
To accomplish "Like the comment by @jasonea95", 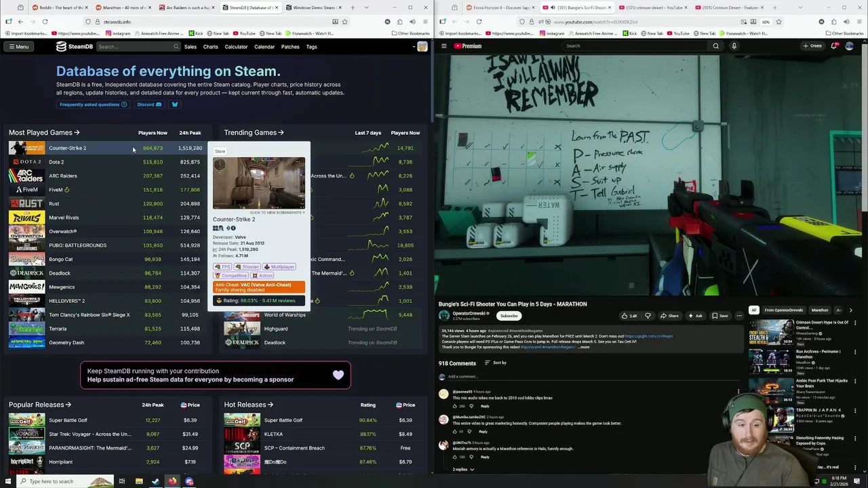I will coord(455,406).
